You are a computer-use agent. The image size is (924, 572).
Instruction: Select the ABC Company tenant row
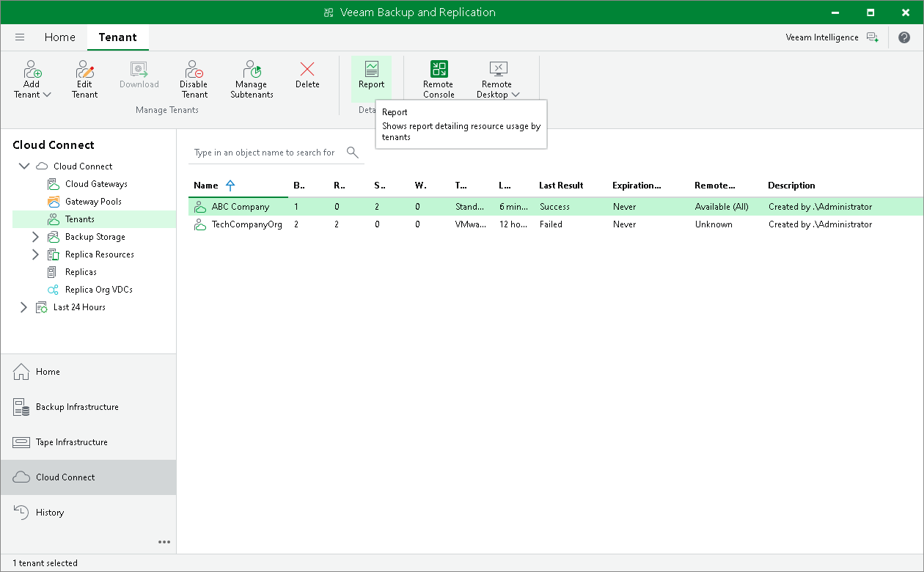click(x=556, y=207)
